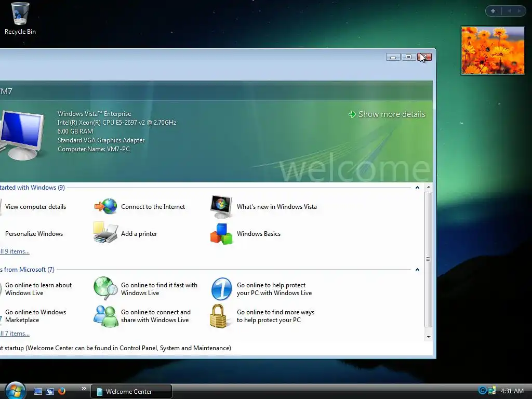The width and height of the screenshot is (532, 399).
Task: Click Show all 7 items link
Action: point(15,334)
